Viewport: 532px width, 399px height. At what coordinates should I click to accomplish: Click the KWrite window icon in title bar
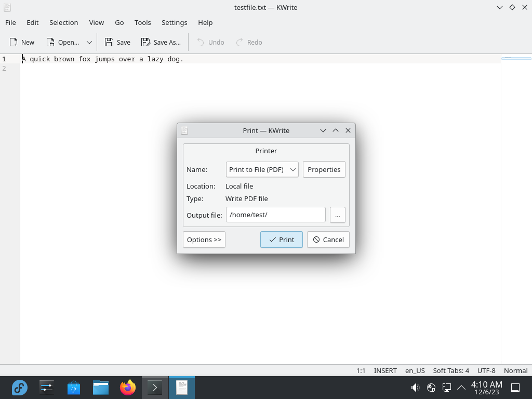[7, 7]
